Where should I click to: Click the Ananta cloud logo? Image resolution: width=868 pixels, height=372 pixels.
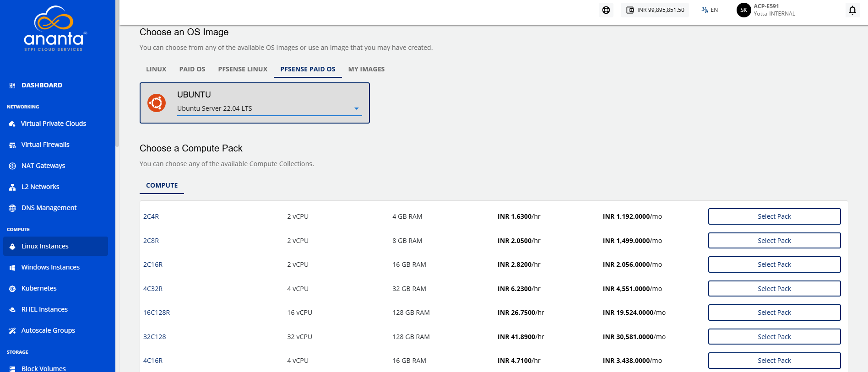(54, 28)
